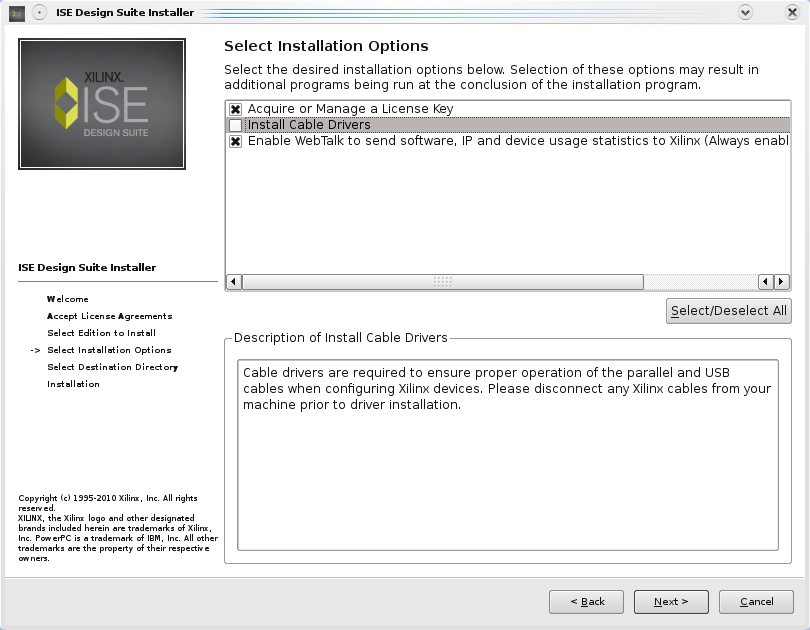Select the 'Acquire or Manage a License Key' text
810x630 pixels.
pos(350,109)
